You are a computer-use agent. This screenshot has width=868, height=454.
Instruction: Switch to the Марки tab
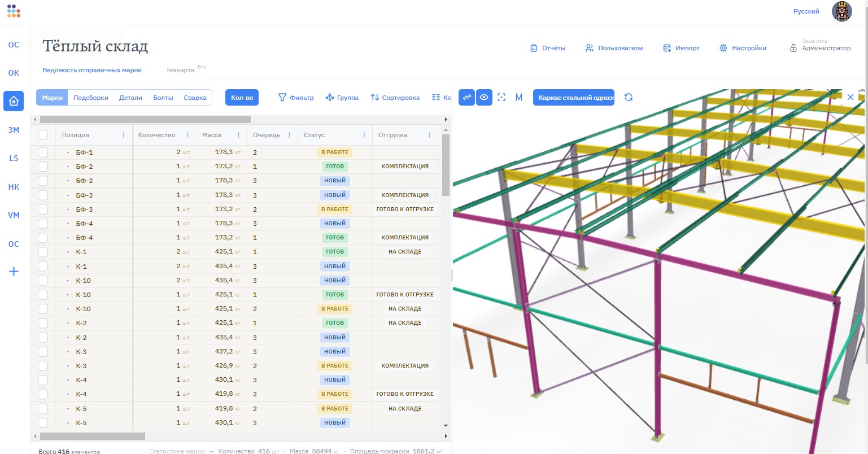[x=53, y=98]
